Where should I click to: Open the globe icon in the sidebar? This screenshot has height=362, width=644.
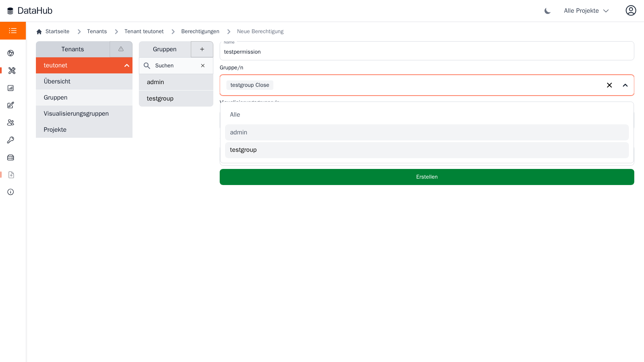pos(11,53)
